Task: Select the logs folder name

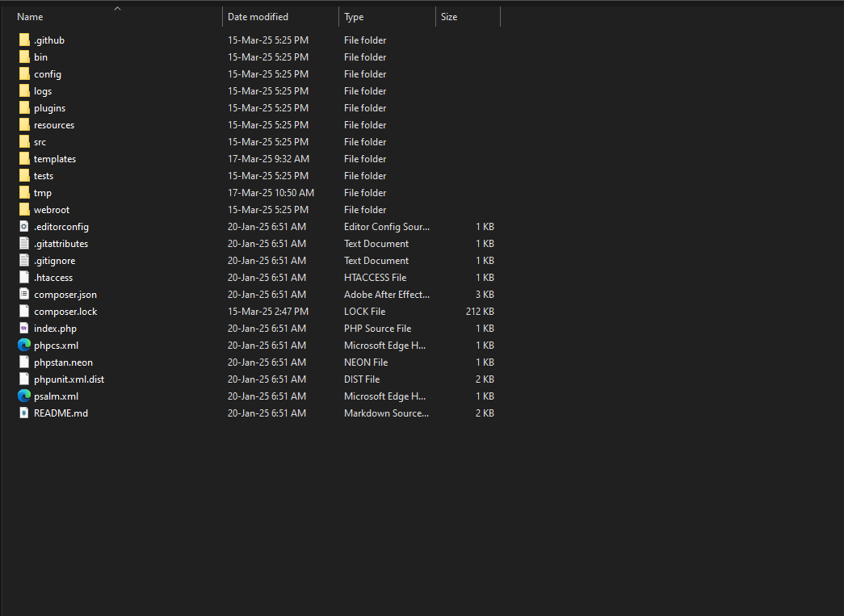Action: [43, 91]
